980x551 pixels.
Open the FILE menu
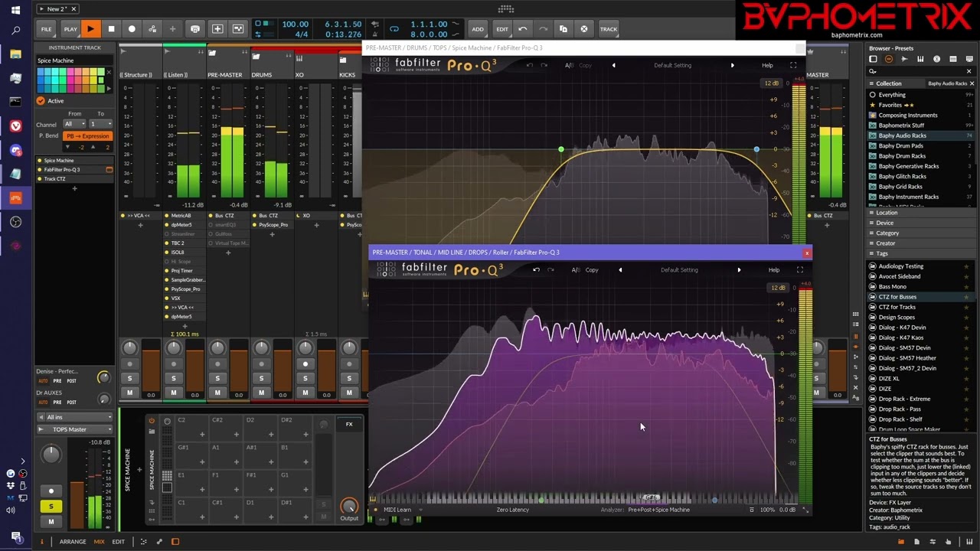pyautogui.click(x=47, y=29)
